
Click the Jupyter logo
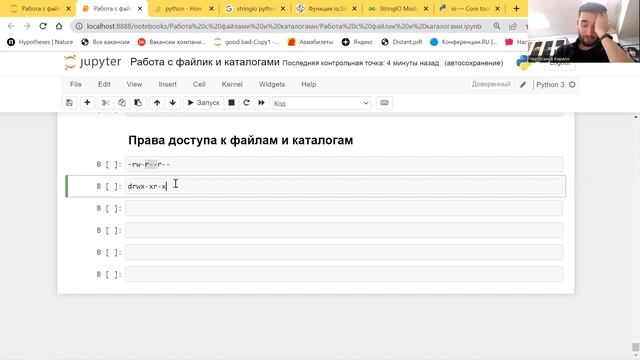[x=93, y=62]
